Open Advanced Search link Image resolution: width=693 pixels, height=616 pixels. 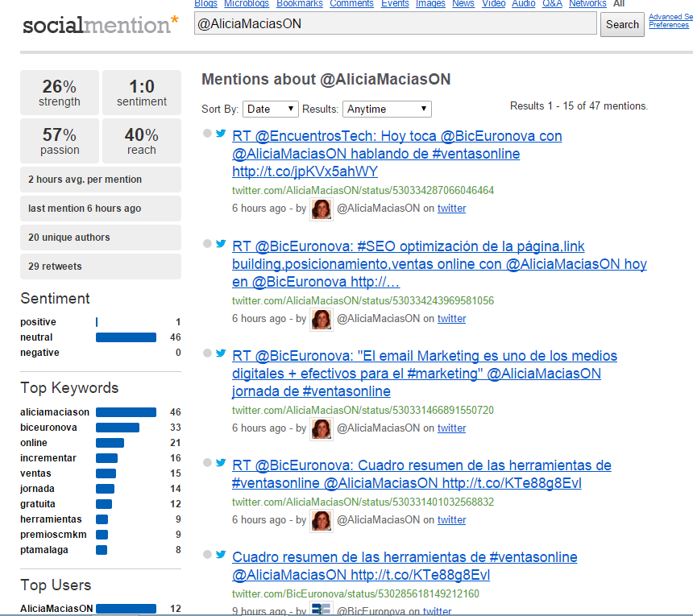click(670, 17)
